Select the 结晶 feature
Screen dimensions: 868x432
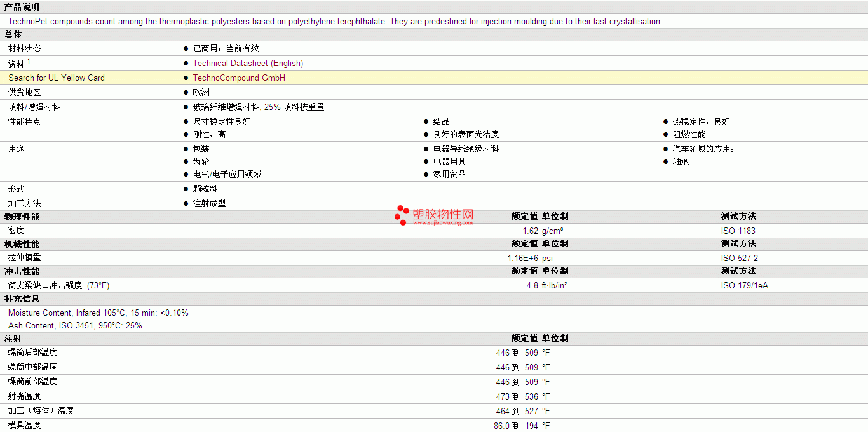(x=442, y=122)
